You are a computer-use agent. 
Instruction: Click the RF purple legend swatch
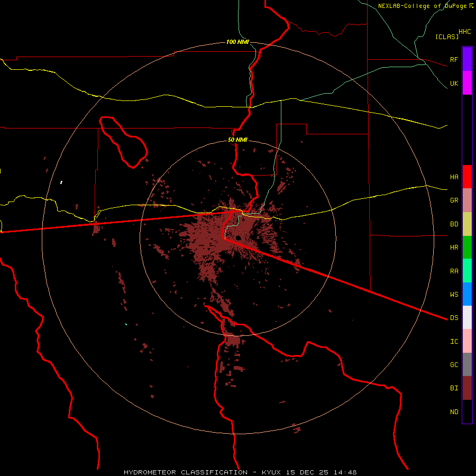coord(467,59)
